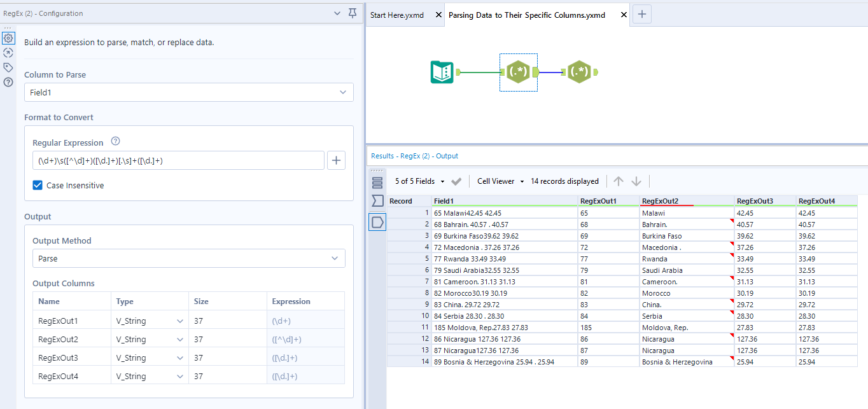
Task: Close Parsing Data to Their Specific Columns tab
Action: pos(623,15)
